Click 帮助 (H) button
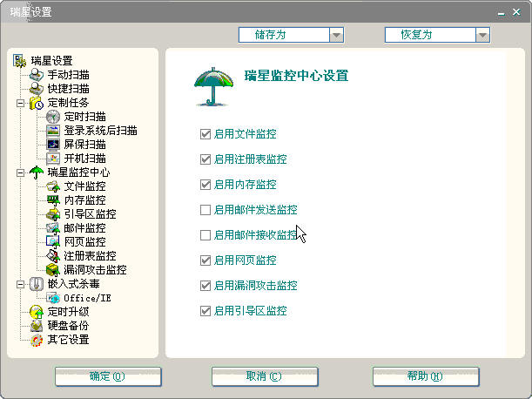The width and height of the screenshot is (532, 399). click(x=426, y=376)
